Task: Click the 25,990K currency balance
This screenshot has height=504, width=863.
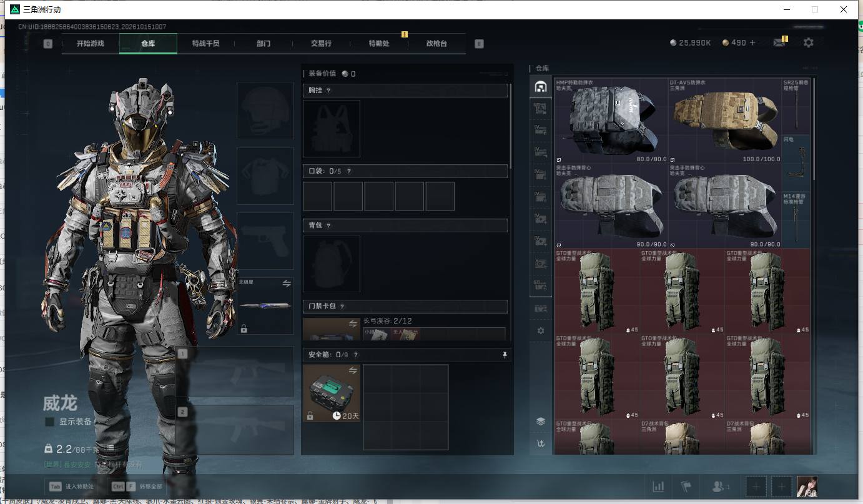Action: click(690, 43)
